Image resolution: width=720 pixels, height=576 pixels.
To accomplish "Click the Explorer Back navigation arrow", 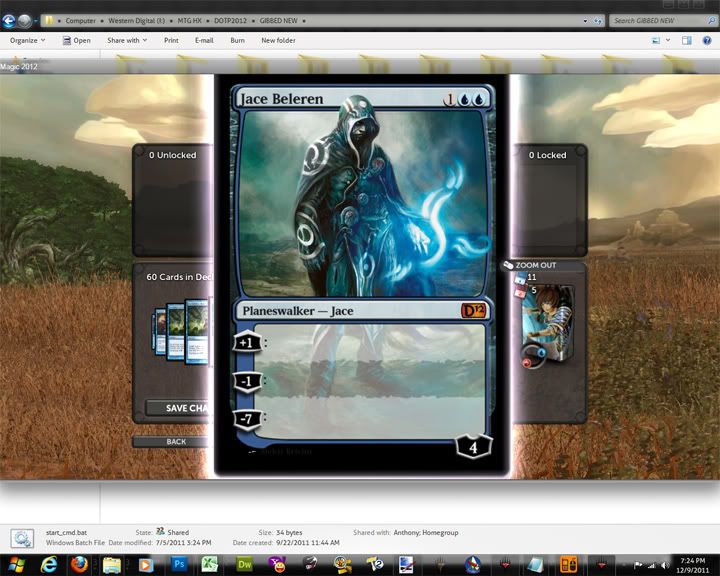I will [x=8, y=21].
